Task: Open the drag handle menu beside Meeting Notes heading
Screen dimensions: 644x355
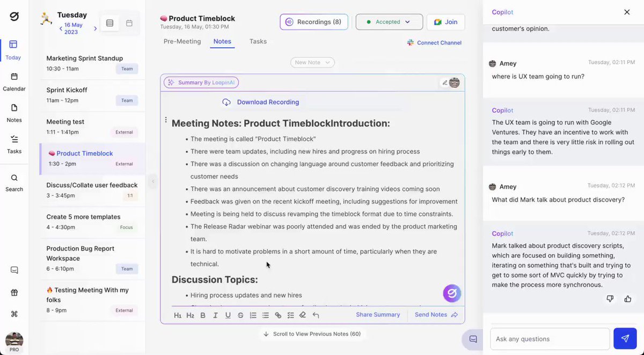Action: point(166,120)
